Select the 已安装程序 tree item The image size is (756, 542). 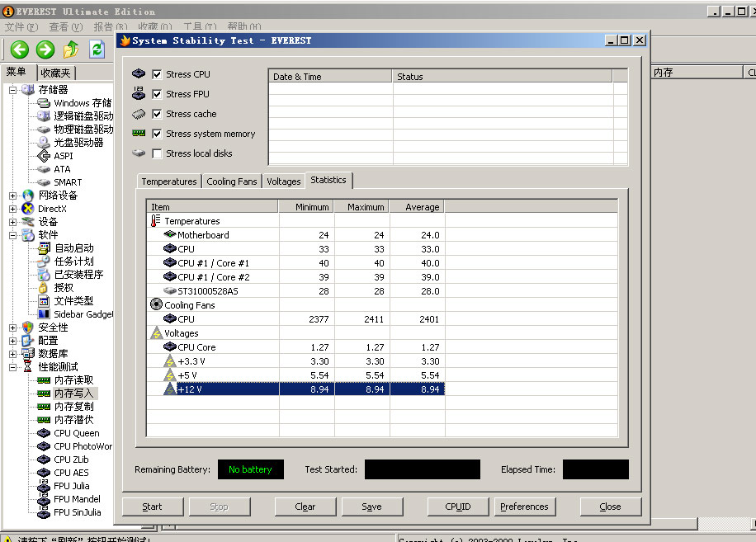tap(78, 274)
